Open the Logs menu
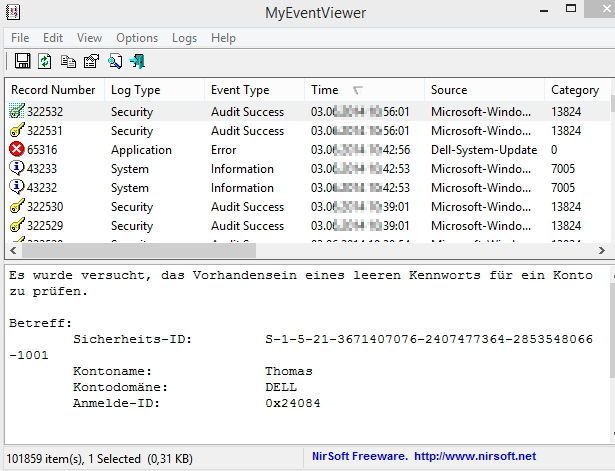The image size is (615, 471). pos(184,38)
